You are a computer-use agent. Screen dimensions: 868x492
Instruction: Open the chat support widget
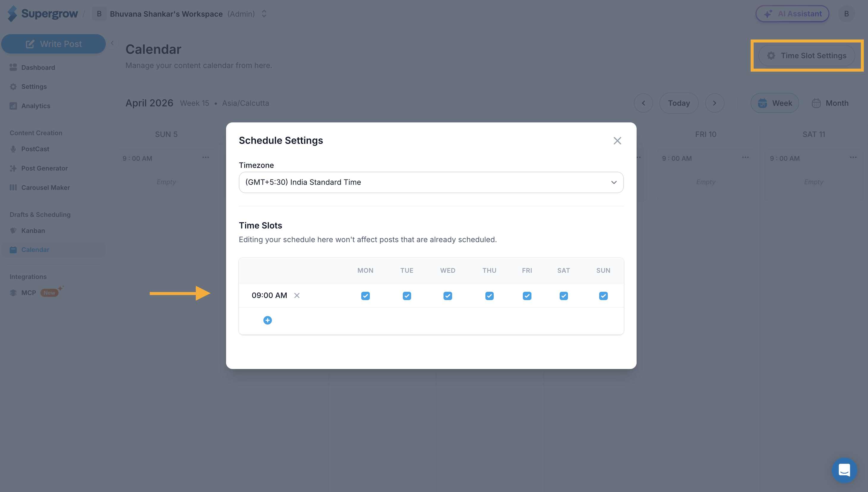[x=844, y=470]
